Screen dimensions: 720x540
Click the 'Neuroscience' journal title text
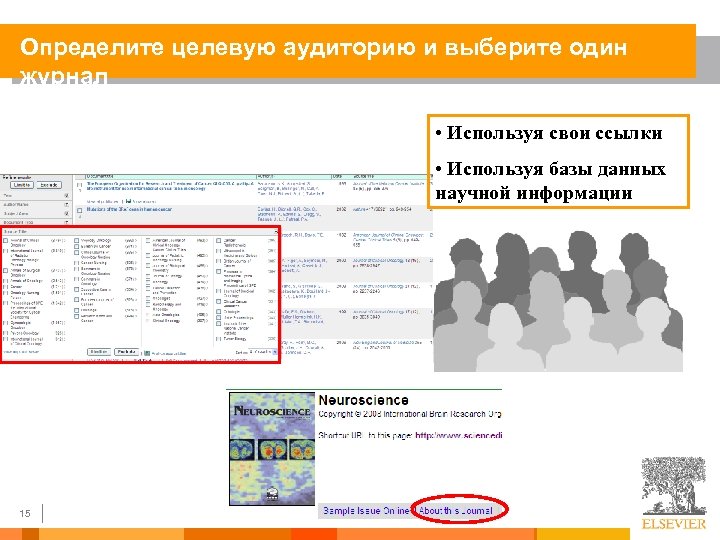click(x=363, y=400)
